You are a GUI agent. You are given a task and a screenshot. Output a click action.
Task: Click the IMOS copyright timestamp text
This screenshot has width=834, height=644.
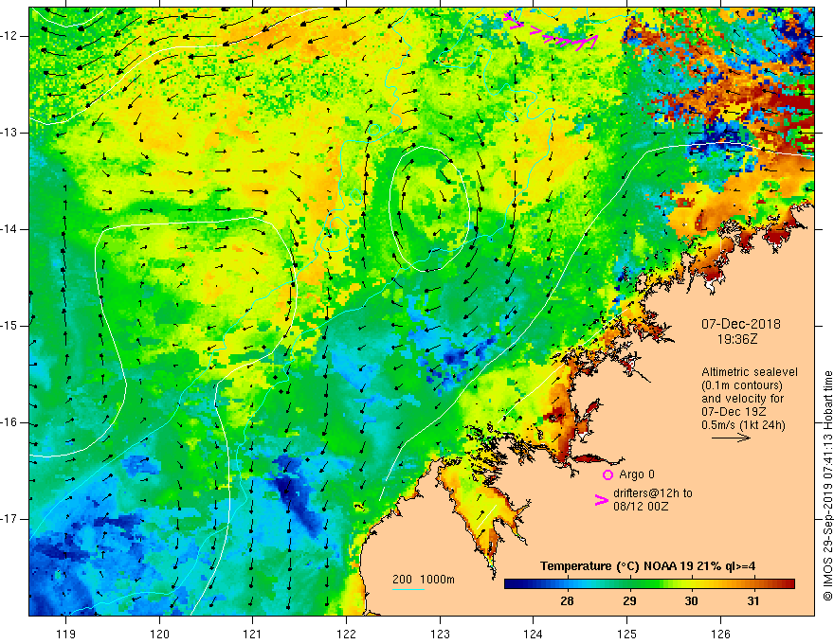click(827, 486)
